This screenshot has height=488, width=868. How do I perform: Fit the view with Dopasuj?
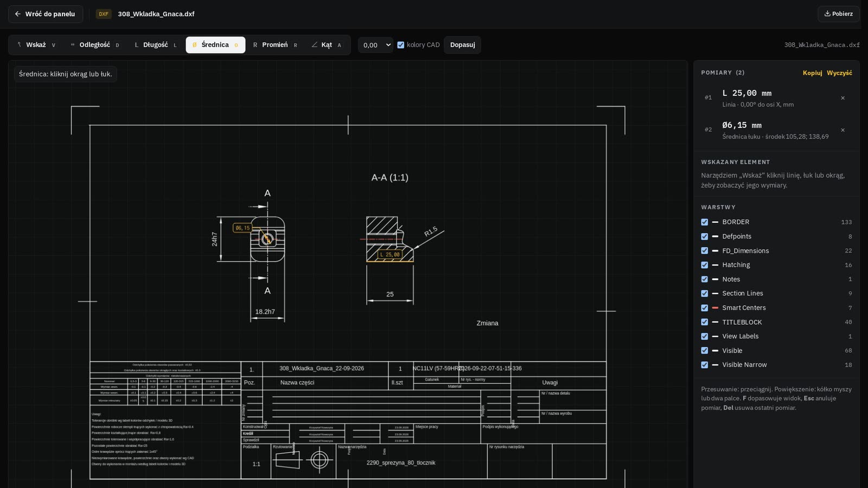(x=463, y=45)
